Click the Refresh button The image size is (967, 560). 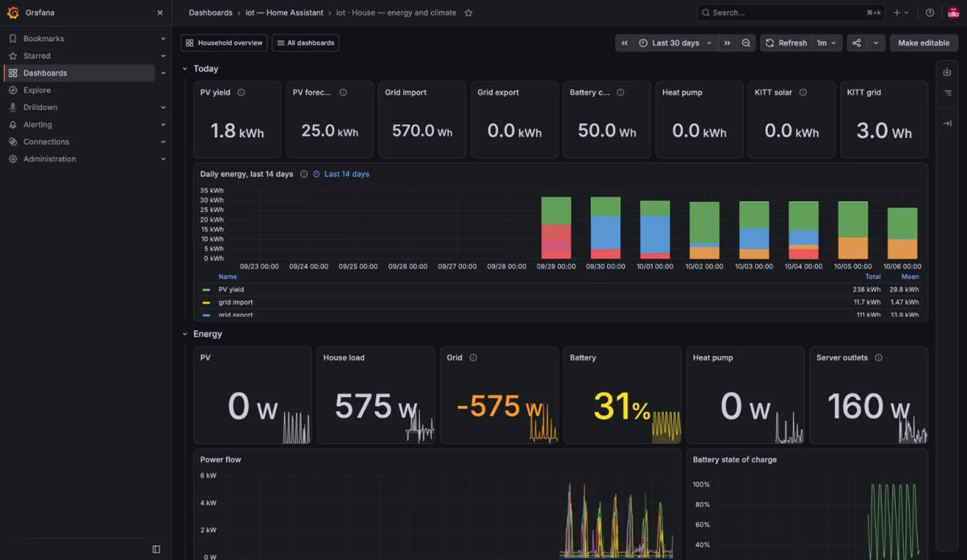(786, 43)
